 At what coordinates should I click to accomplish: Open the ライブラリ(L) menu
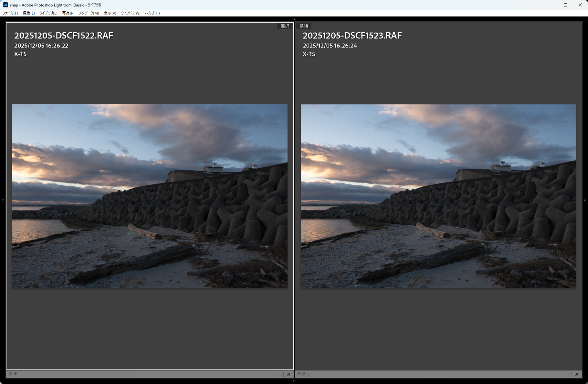pos(48,13)
